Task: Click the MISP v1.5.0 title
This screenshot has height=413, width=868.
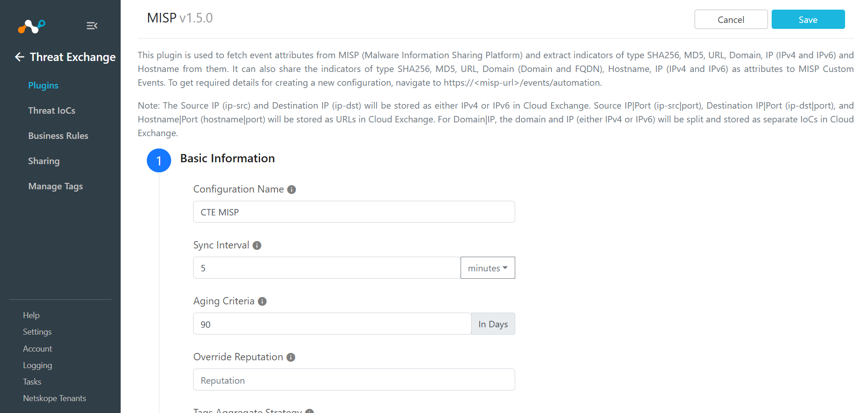Action: [x=180, y=18]
